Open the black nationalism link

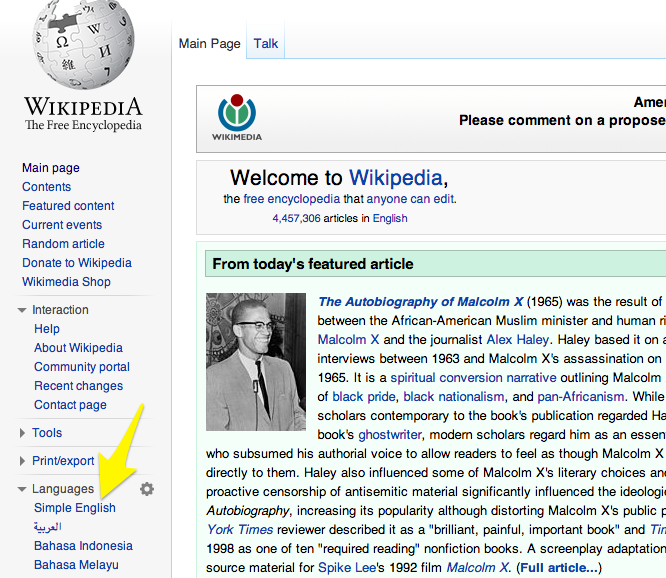click(x=454, y=397)
